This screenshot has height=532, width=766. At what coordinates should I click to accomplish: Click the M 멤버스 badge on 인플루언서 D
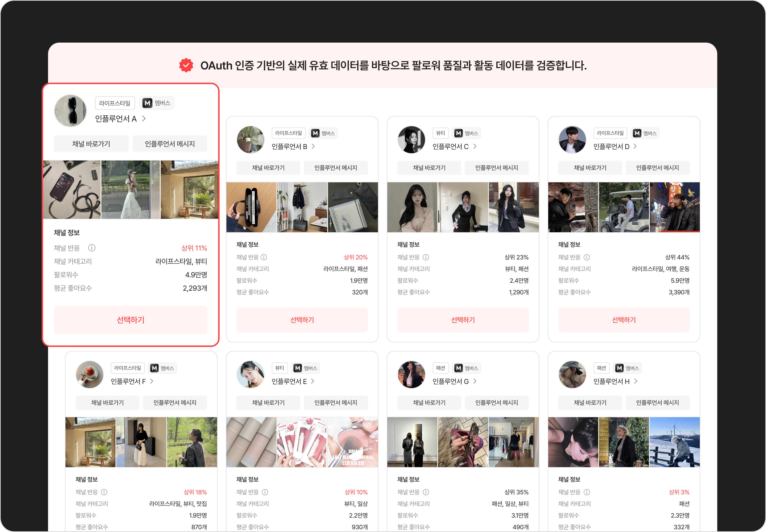point(645,133)
